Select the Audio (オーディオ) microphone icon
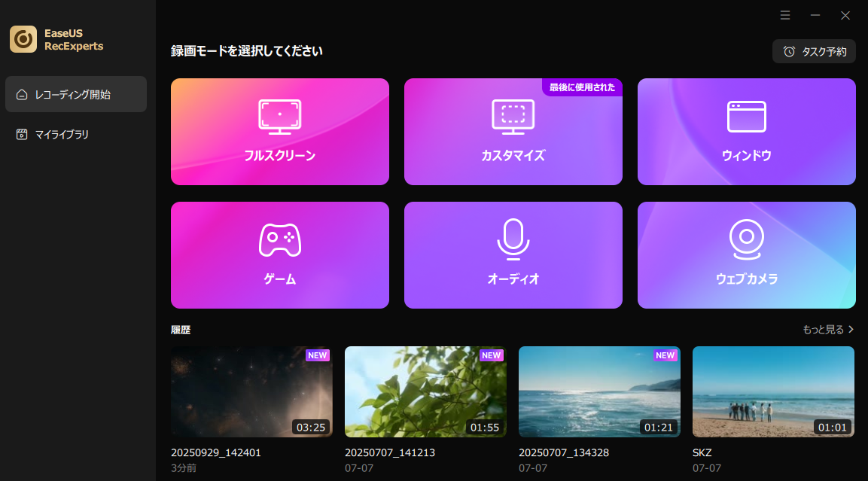The image size is (868, 481). tap(513, 239)
